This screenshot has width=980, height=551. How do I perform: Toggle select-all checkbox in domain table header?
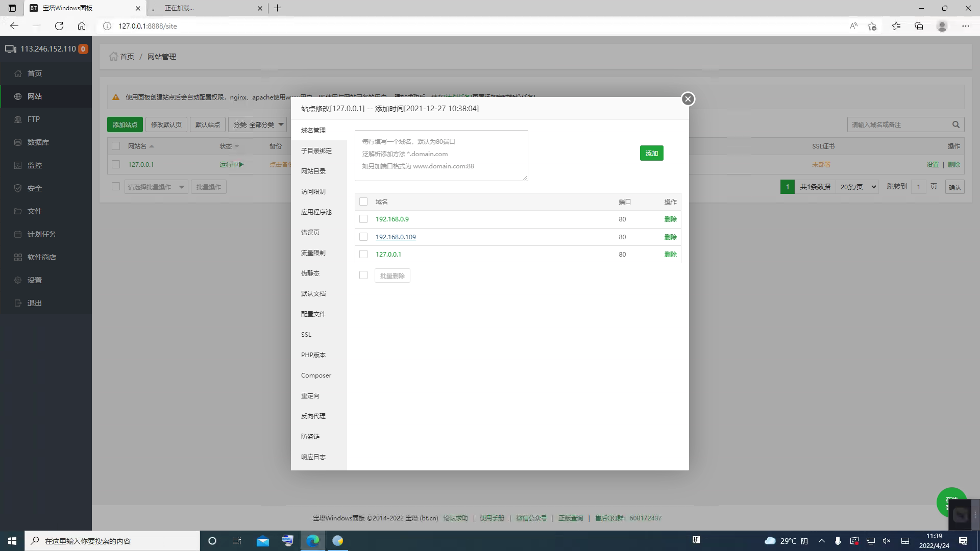[363, 202]
